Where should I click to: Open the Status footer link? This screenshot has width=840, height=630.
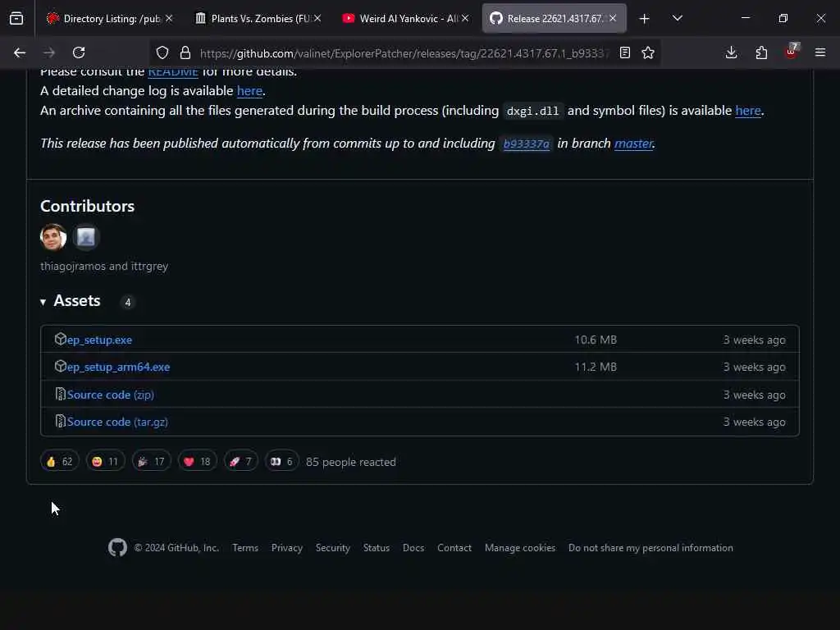tap(377, 548)
